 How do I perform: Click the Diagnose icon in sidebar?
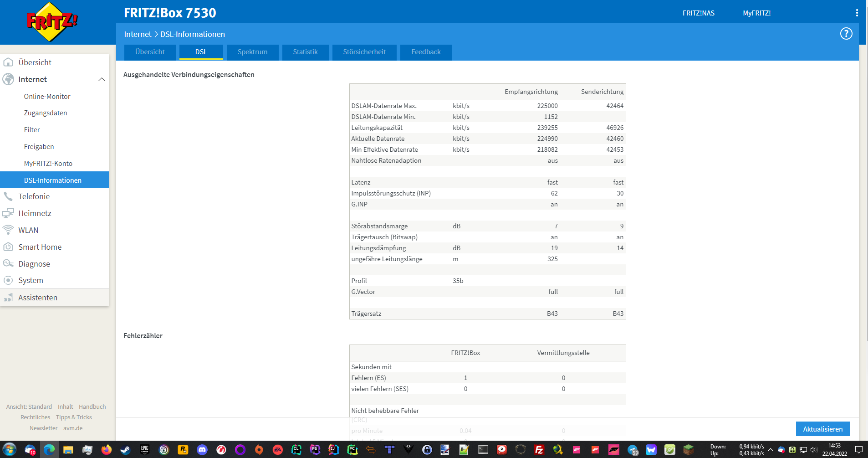click(8, 264)
